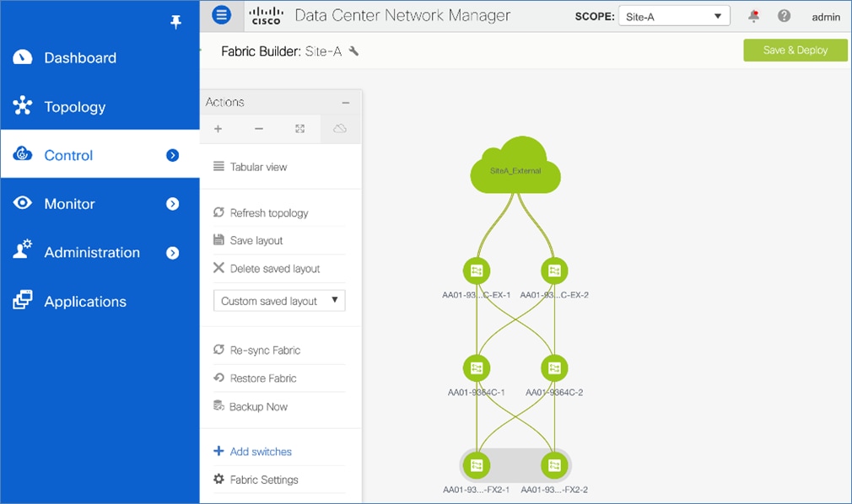This screenshot has width=852, height=504.
Task: Select switch node AA01-9364C-1
Action: coord(477,368)
